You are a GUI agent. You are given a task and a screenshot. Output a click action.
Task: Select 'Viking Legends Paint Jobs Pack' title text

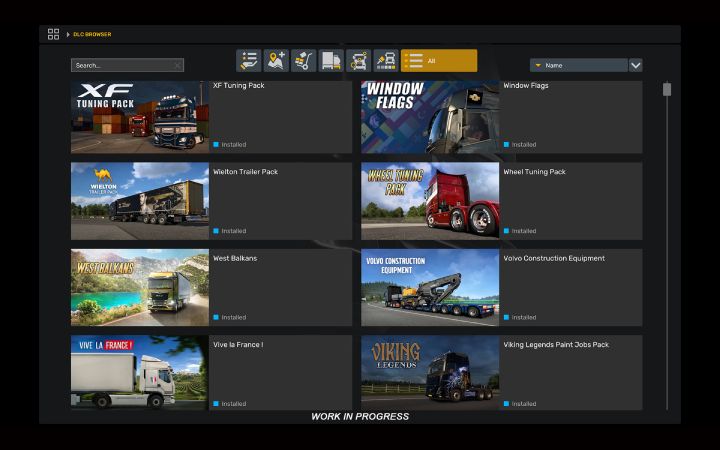556,344
